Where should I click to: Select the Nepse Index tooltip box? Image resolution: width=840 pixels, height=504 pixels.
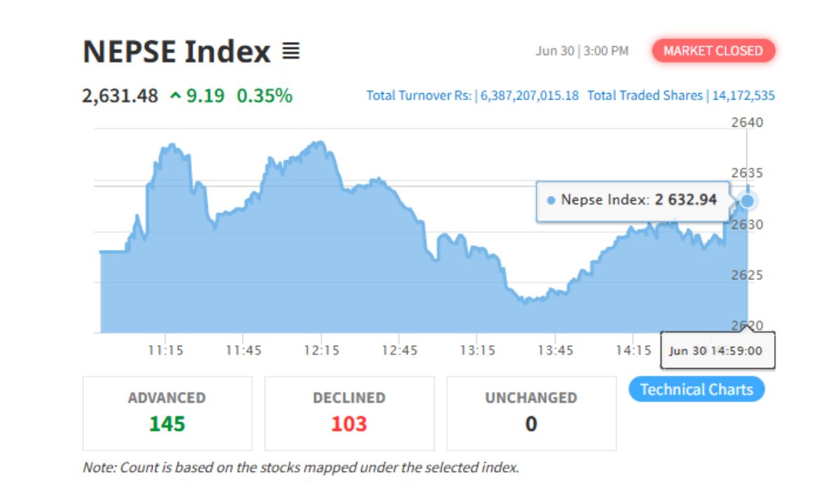pyautogui.click(x=629, y=200)
